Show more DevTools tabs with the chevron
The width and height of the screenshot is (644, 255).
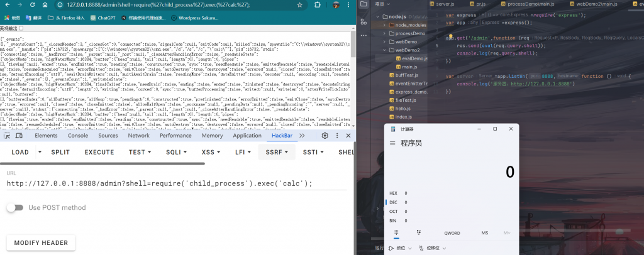(302, 136)
